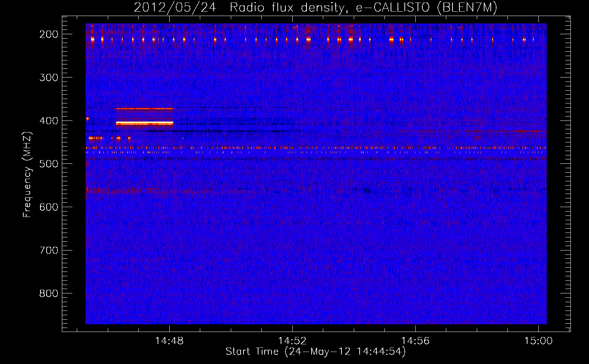Image resolution: width=589 pixels, height=364 pixels.
Task: Click the 200 frequency tick label
Action: coord(48,34)
